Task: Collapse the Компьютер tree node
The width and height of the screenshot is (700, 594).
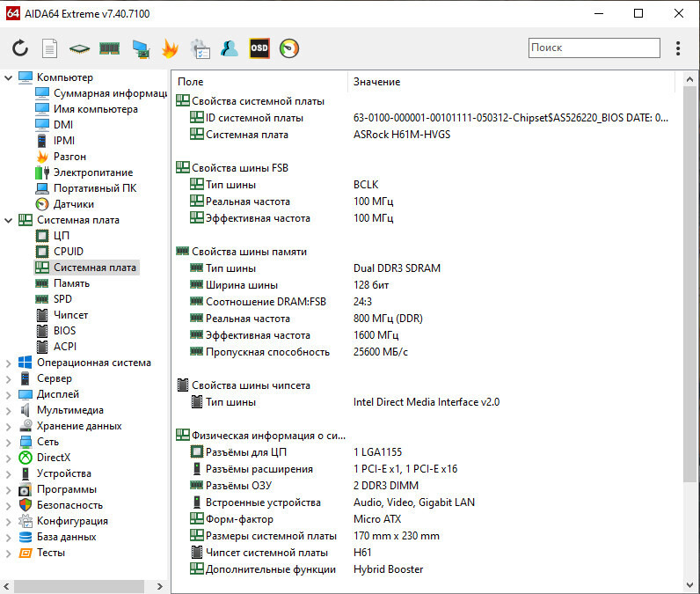Action: point(9,77)
